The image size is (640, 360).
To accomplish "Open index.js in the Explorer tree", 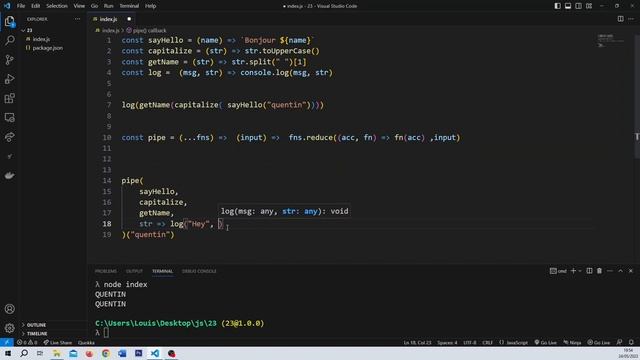I will [41, 39].
